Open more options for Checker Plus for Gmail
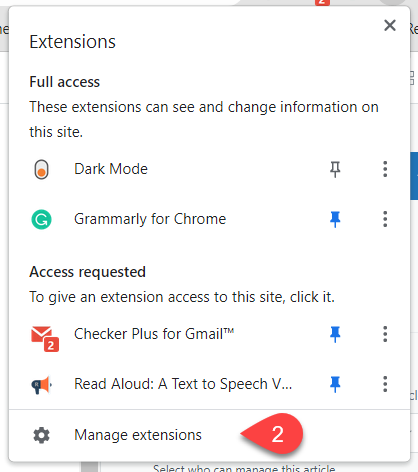Screen dimensions: 418x472 tap(385, 334)
